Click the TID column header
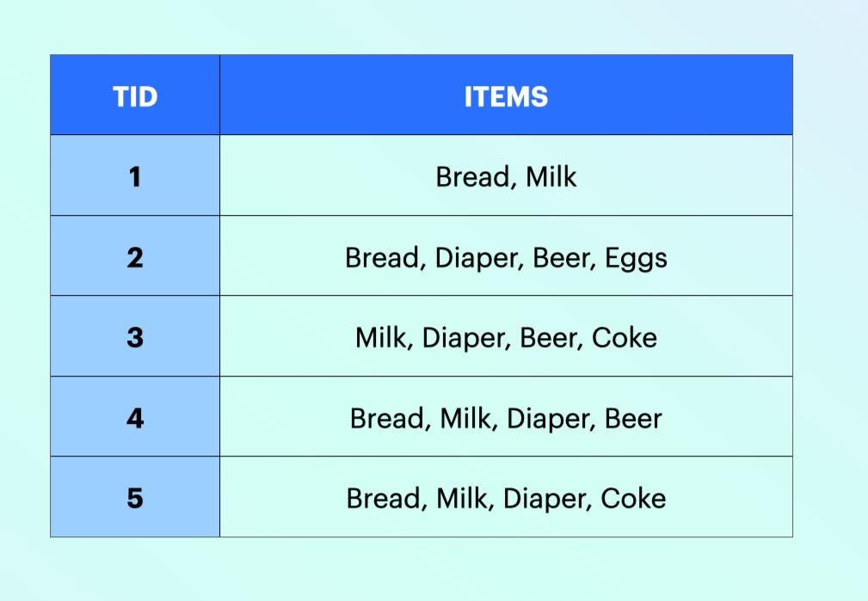 coord(135,95)
